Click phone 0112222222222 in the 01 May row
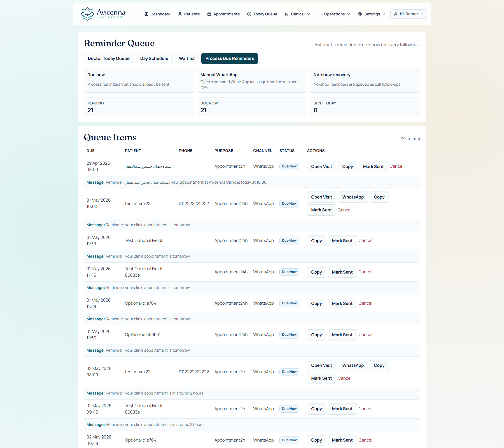 [194, 204]
